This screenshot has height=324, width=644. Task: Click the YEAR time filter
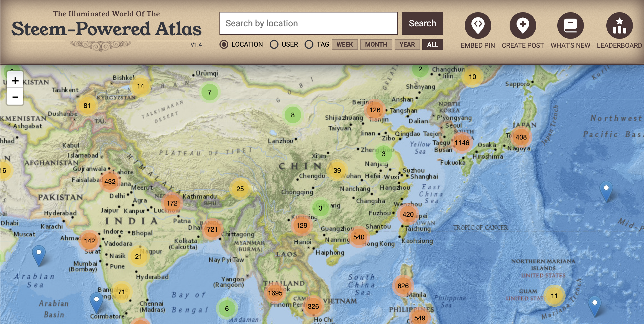pyautogui.click(x=407, y=44)
